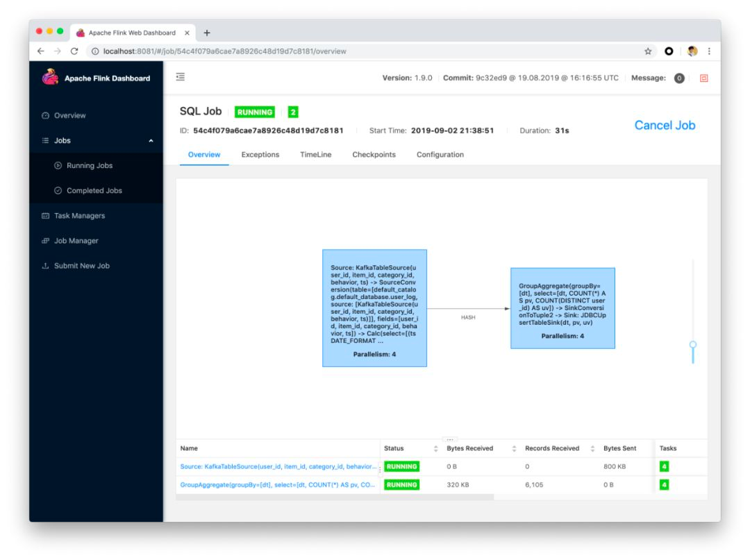Click the Cancel Job link
Image resolution: width=750 pixels, height=560 pixels.
[665, 125]
